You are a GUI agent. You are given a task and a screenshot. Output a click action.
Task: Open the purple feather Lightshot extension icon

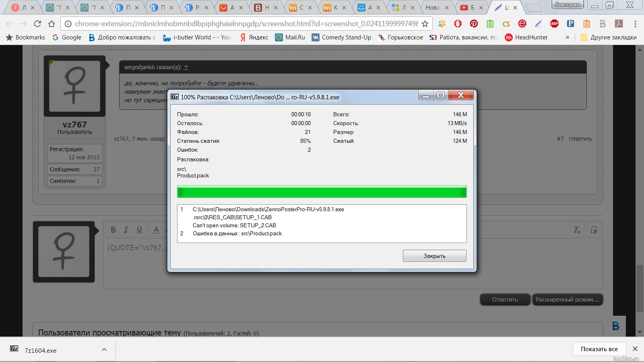tap(538, 24)
